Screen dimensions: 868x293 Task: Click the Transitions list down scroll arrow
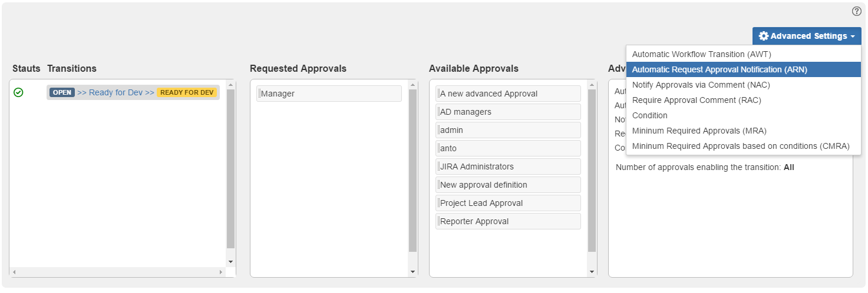230,261
